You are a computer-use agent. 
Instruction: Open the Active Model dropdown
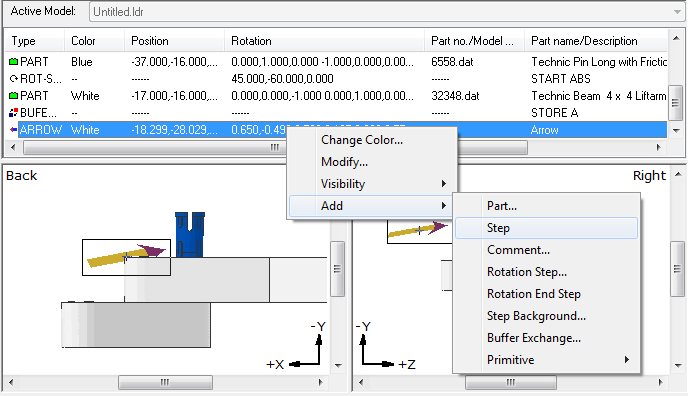pyautogui.click(x=677, y=12)
